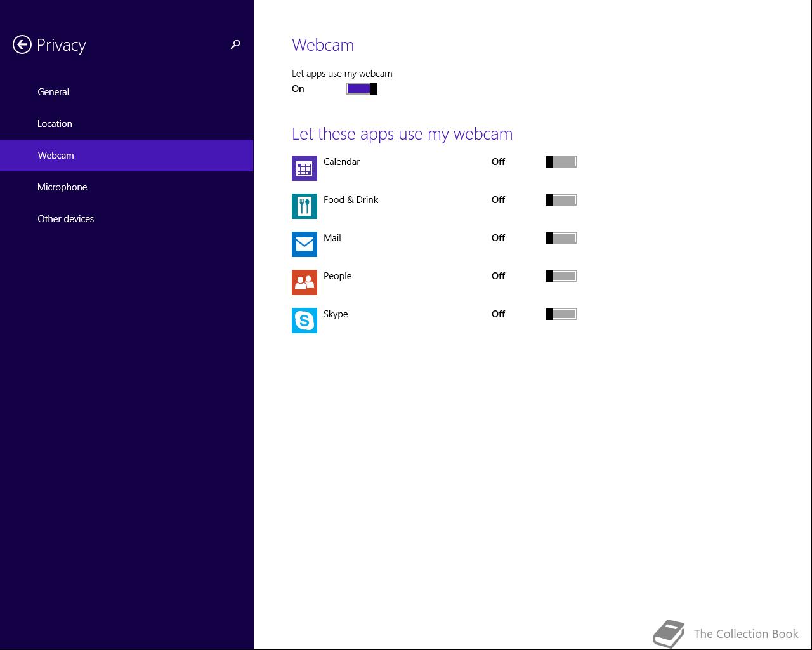
Task: Click the Food & Drink label
Action: tap(351, 200)
